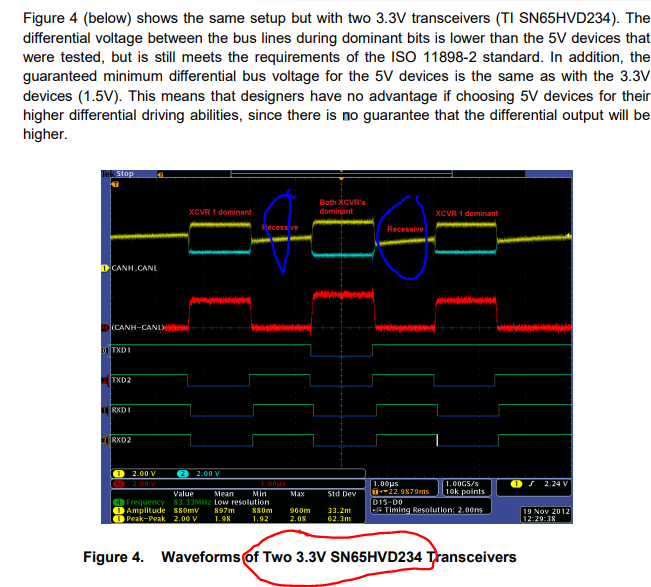Click the "Low resolution" note in Frequency row
The image size is (651, 587).
[x=242, y=502]
